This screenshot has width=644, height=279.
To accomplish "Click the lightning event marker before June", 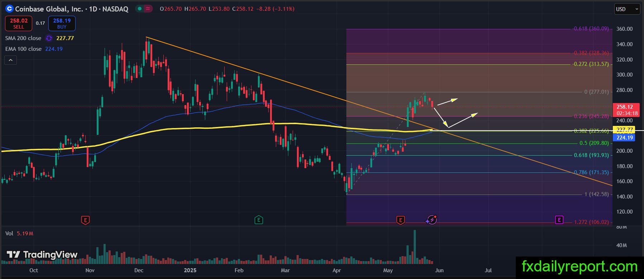I will pos(432,220).
